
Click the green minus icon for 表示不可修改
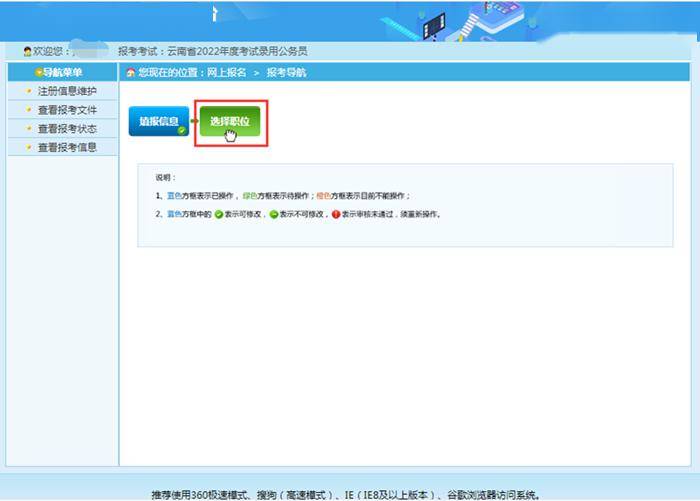coord(273,214)
